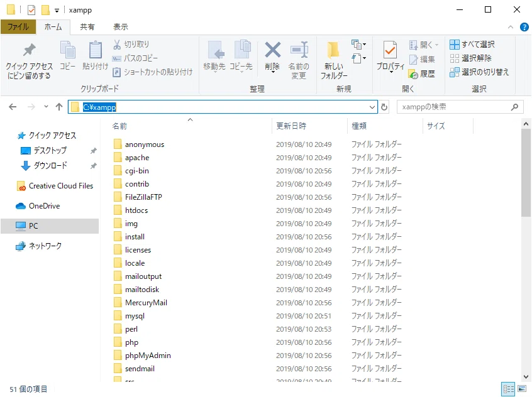Open Creative Cloud Files in navigation pane

(55, 186)
